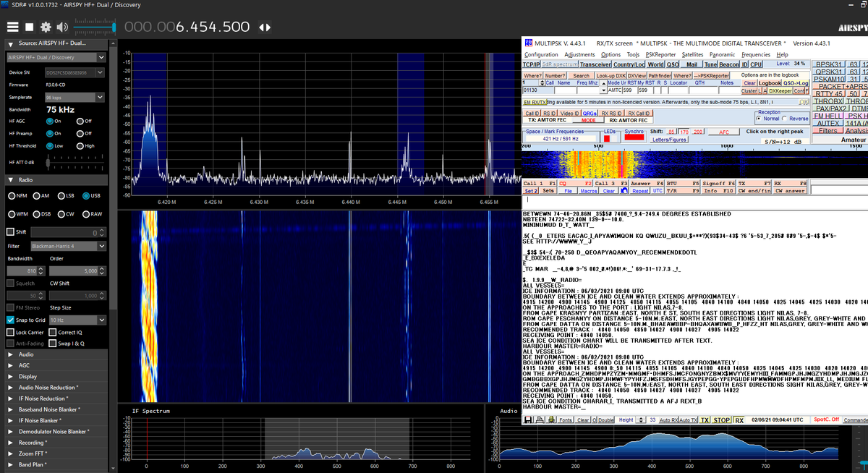Select the BPSK31 mode button
Viewport: 868px width, 473px height.
828,64
